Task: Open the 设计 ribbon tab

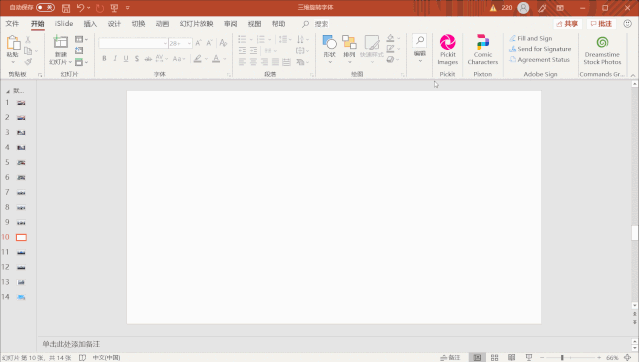Action: click(x=114, y=24)
